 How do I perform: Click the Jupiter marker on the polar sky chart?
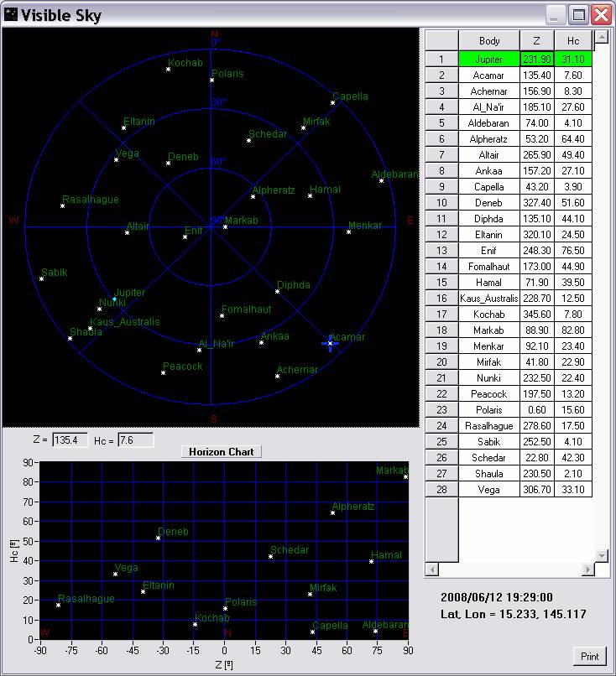[114, 299]
